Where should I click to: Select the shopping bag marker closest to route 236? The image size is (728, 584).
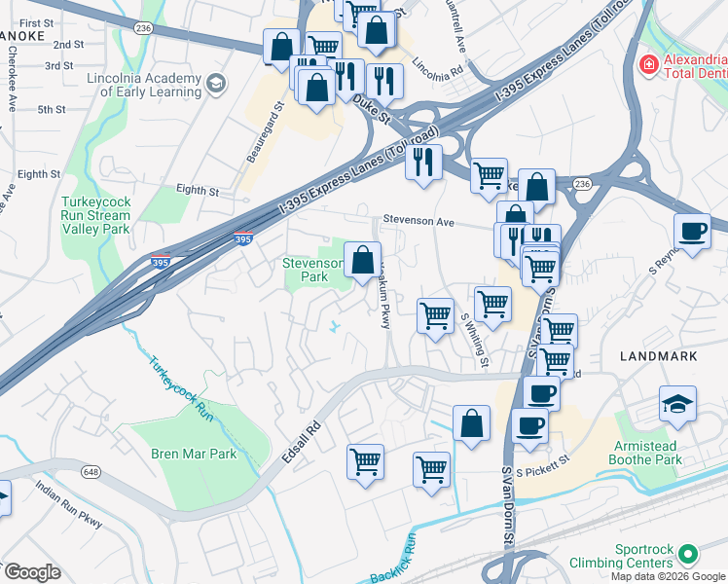tap(281, 47)
